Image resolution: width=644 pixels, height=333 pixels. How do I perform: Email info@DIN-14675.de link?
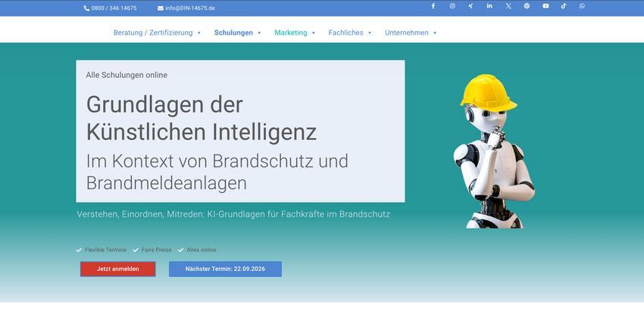coord(189,8)
